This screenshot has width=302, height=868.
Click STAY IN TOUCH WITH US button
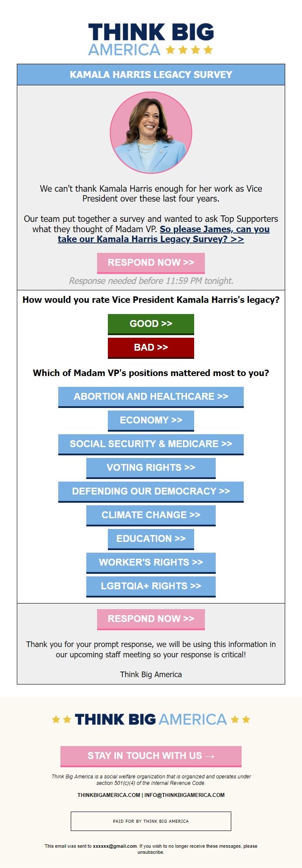(151, 756)
